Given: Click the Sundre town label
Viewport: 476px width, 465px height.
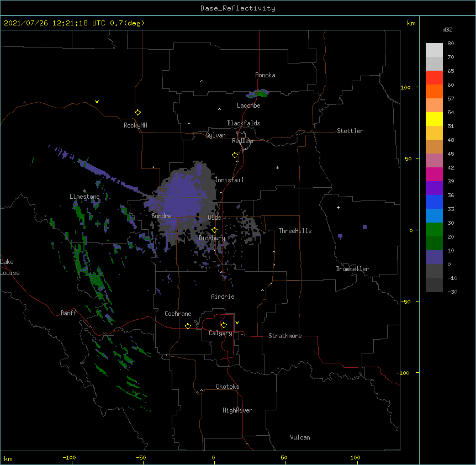Looking at the screenshot, I should [x=161, y=216].
